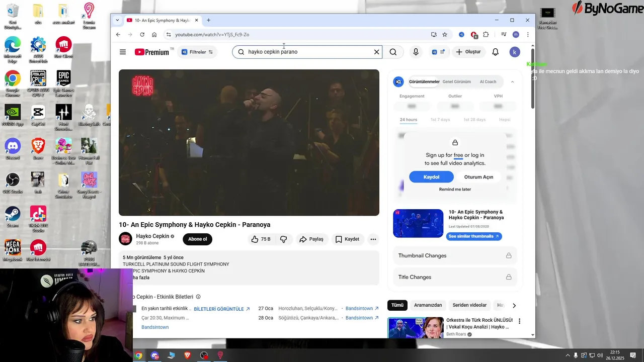
Task: Open the Oluştur create button
Action: click(x=468, y=52)
